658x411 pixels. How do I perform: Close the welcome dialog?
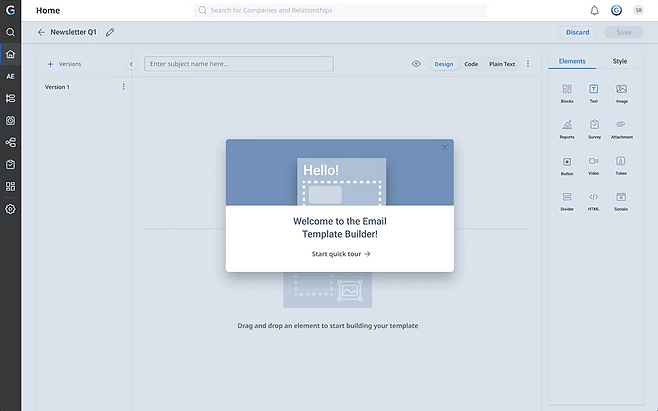(444, 147)
